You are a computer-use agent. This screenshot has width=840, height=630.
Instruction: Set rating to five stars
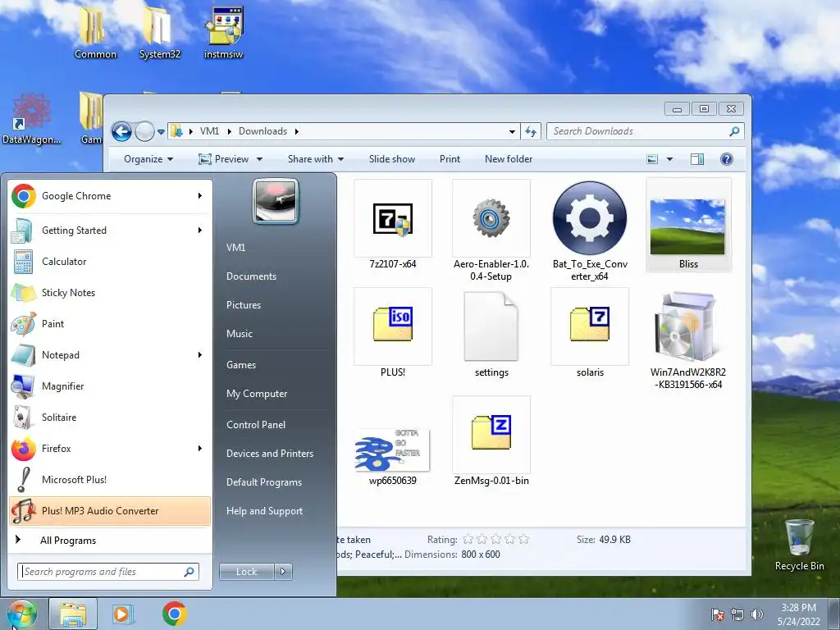[x=524, y=540]
